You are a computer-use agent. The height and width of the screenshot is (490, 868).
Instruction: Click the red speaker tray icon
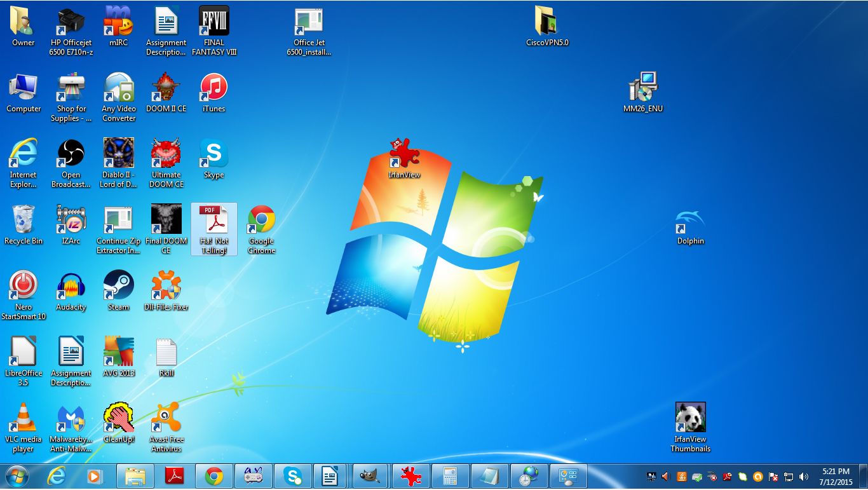click(667, 476)
